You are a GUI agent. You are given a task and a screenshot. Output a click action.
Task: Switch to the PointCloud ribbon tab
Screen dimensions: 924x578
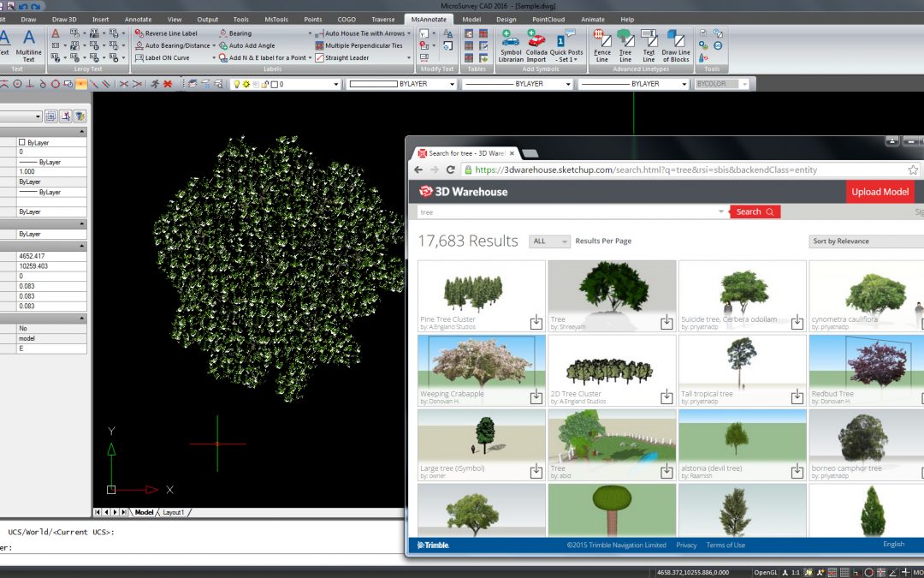click(x=547, y=19)
